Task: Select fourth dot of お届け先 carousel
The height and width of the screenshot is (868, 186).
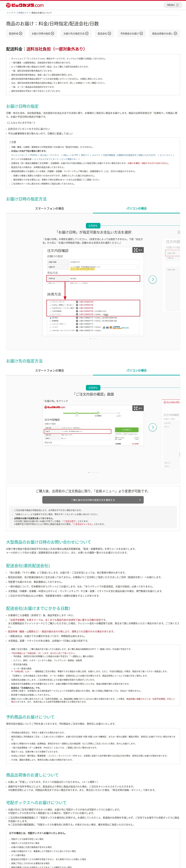Action: click(97, 472)
